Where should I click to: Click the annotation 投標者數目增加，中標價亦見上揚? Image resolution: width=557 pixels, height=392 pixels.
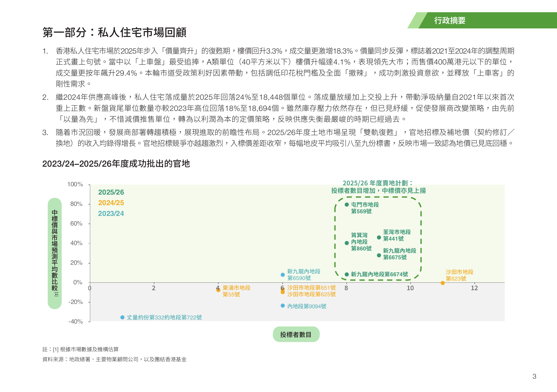[x=378, y=191]
